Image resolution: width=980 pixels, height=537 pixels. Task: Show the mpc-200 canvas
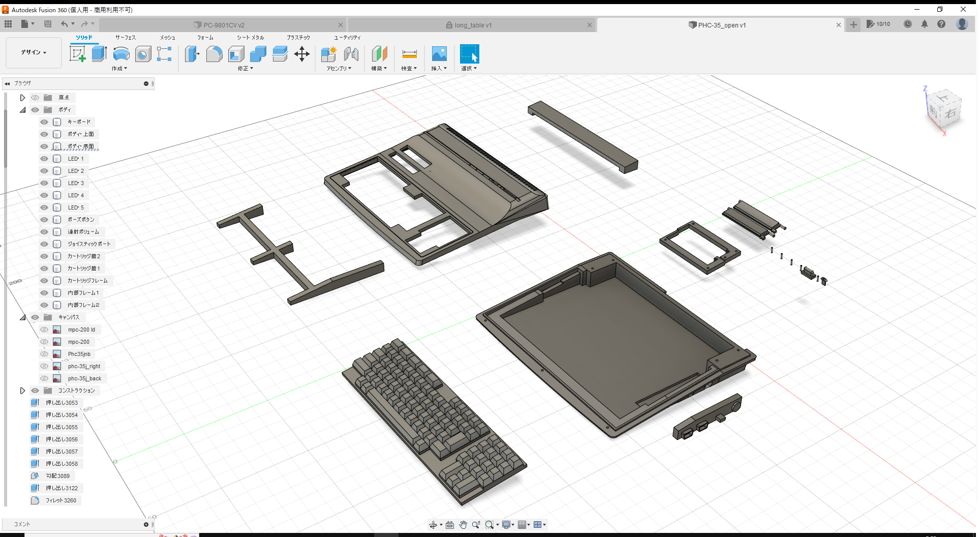click(44, 341)
